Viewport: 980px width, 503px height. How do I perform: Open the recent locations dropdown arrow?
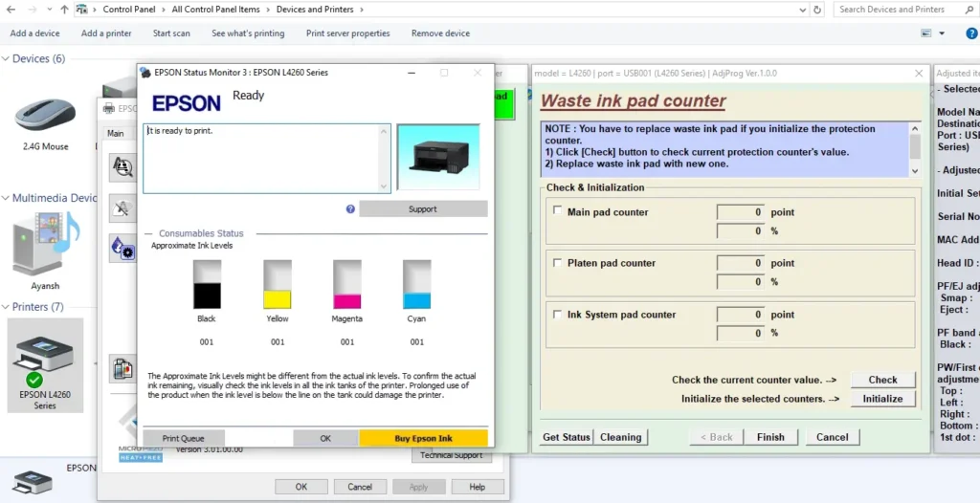50,10
